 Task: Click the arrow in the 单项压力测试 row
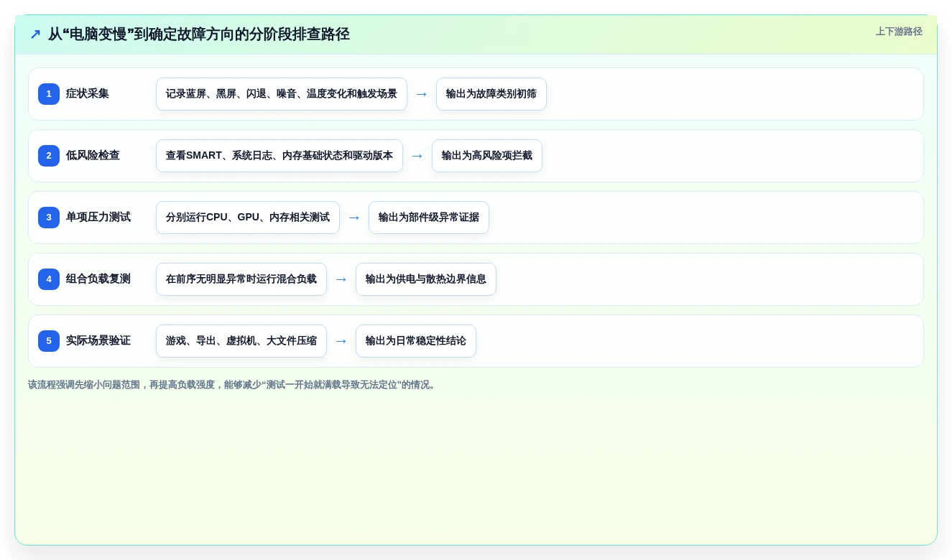[354, 218]
